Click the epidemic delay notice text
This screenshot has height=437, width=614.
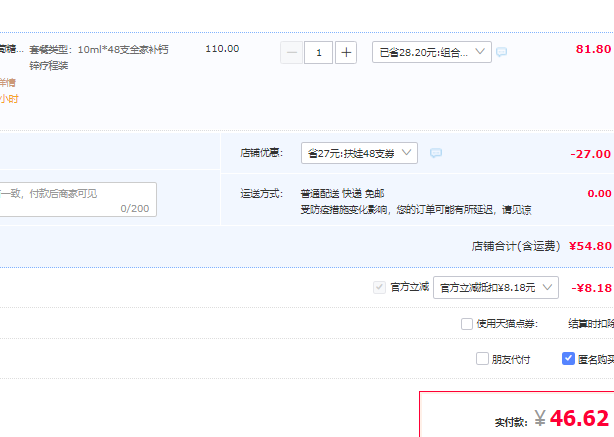pos(416,210)
